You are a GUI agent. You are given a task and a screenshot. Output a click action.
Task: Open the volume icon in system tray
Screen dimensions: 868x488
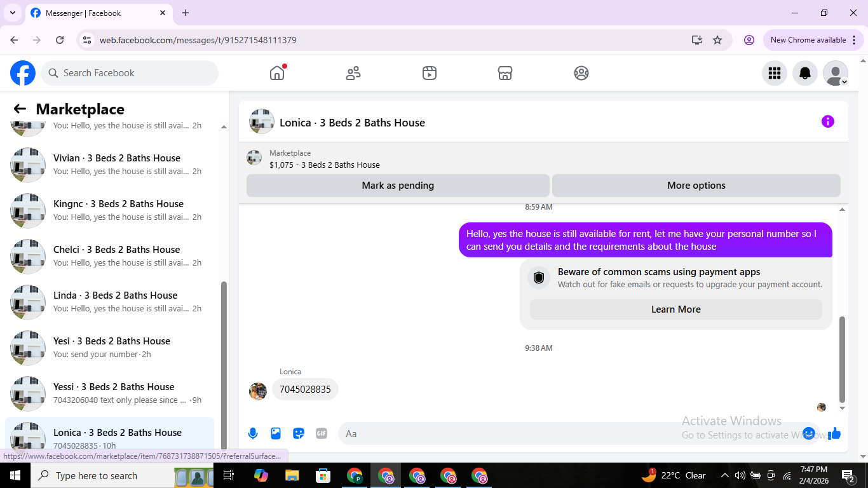tap(740, 475)
